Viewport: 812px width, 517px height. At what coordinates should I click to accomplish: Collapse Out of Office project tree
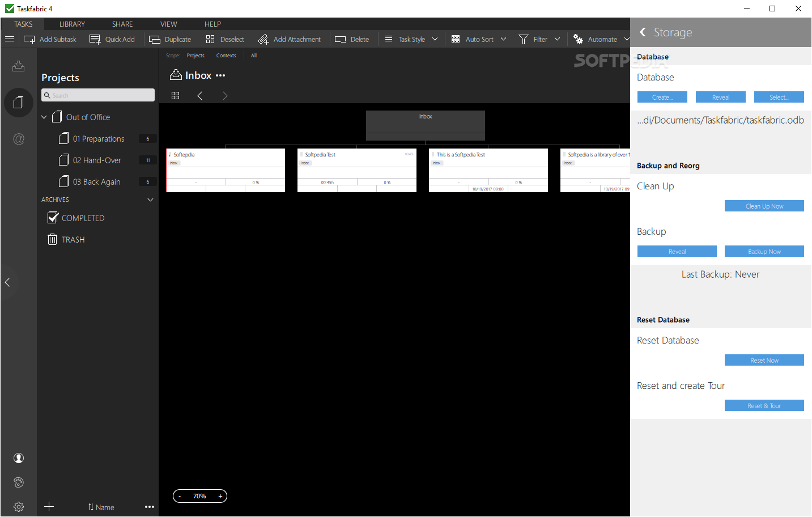pos(44,117)
